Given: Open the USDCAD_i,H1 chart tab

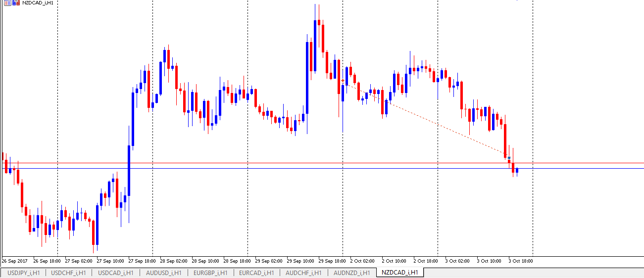Looking at the screenshot, I should [x=115, y=273].
